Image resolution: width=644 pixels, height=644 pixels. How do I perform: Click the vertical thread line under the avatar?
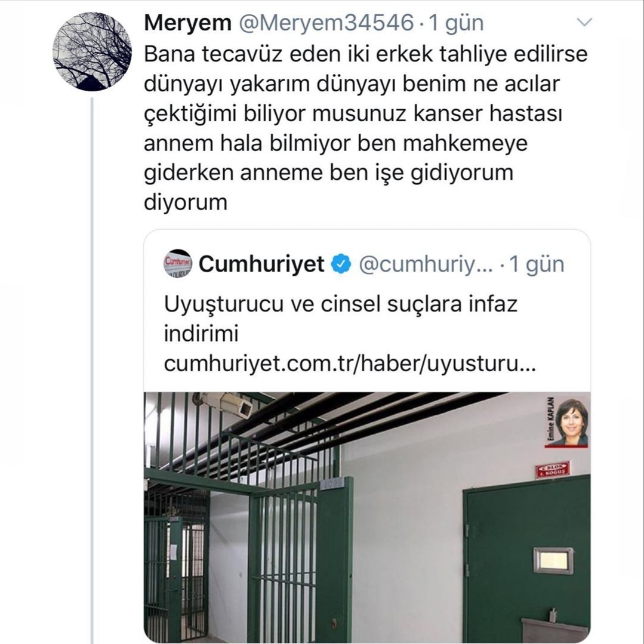click(92, 369)
